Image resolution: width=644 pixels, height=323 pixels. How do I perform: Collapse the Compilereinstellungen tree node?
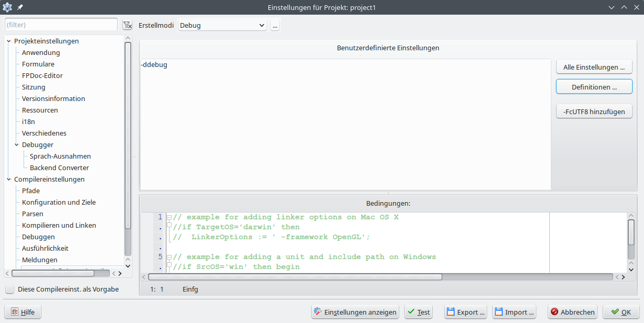pos(9,179)
